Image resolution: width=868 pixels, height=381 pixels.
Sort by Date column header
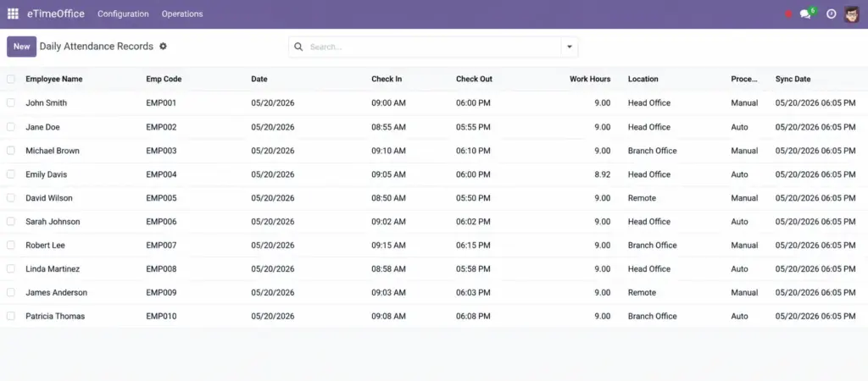tap(259, 79)
